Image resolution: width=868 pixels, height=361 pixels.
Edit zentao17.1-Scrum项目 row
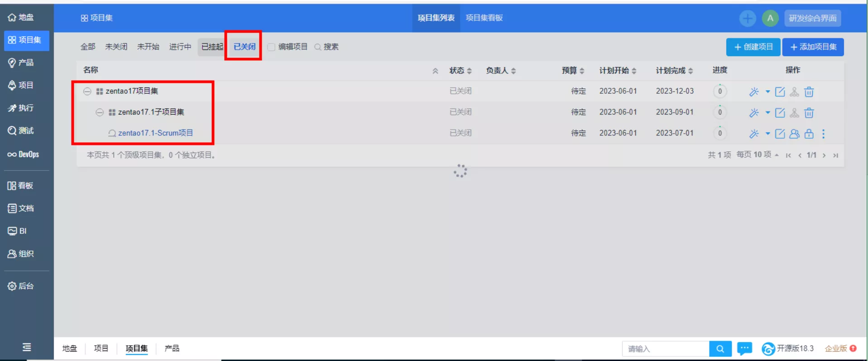click(780, 134)
